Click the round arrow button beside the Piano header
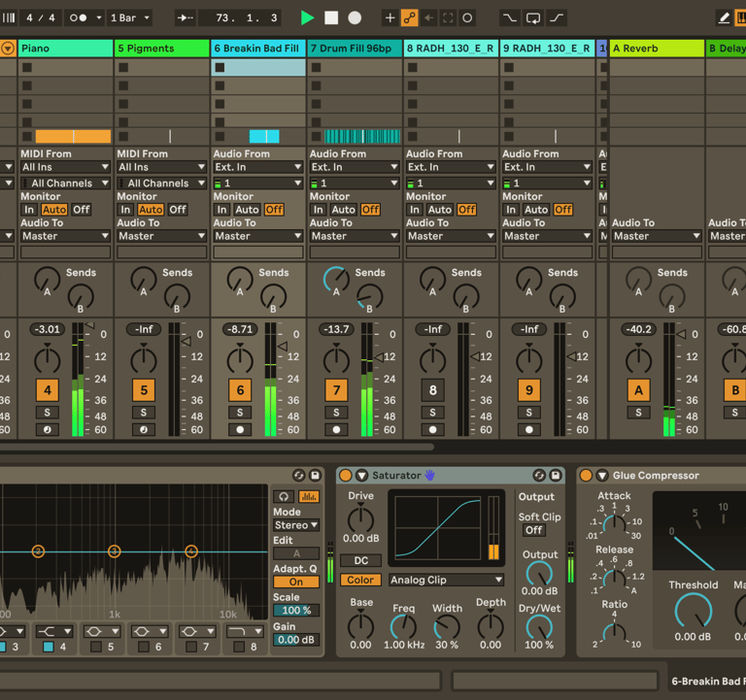This screenshot has height=700, width=746. pyautogui.click(x=8, y=49)
